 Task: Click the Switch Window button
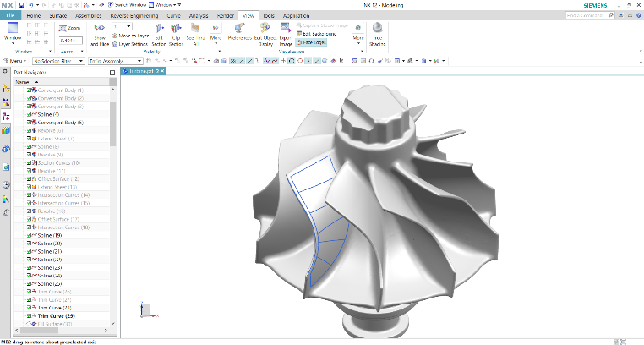pos(128,5)
